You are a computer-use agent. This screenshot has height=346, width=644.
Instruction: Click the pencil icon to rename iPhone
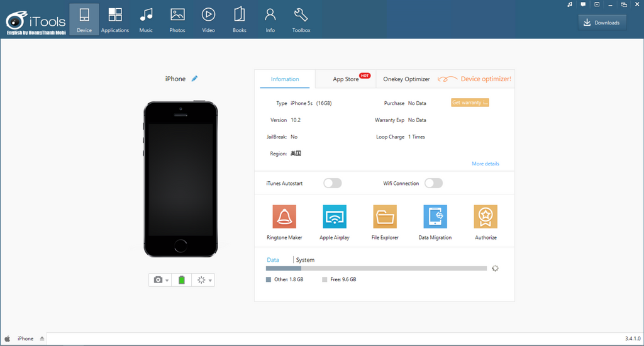(195, 79)
